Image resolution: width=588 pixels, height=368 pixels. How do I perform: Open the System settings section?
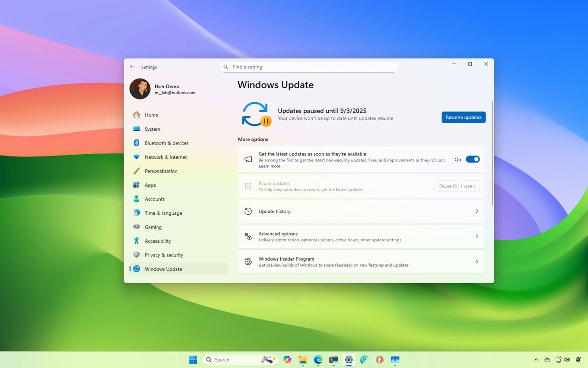point(152,129)
